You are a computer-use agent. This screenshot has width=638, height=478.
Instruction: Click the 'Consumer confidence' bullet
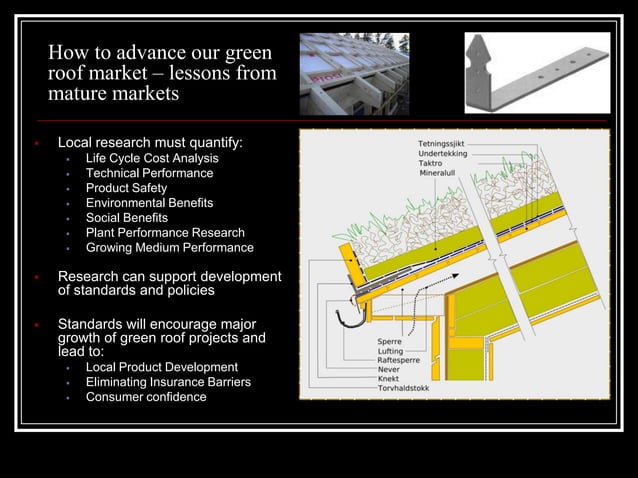pos(146,397)
